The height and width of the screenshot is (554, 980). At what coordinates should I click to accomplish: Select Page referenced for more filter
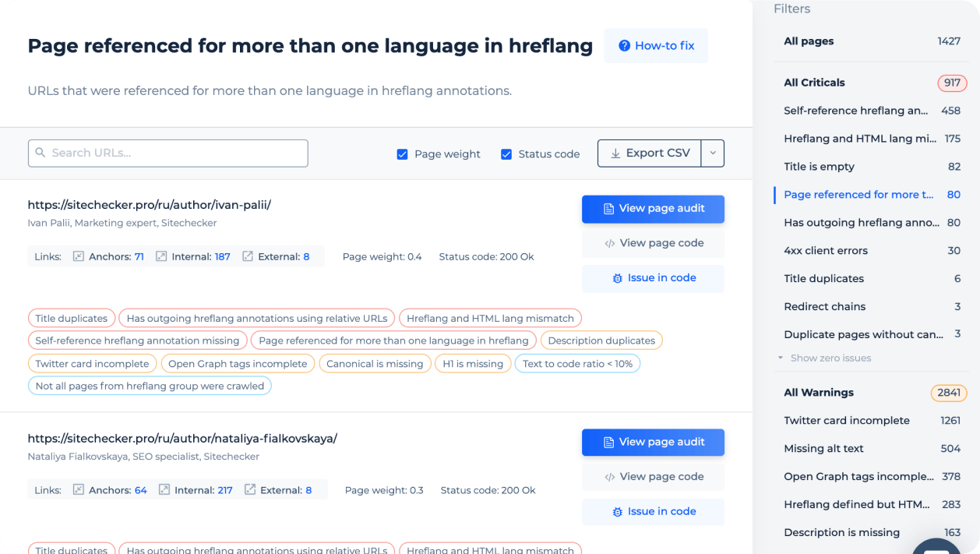872,195
